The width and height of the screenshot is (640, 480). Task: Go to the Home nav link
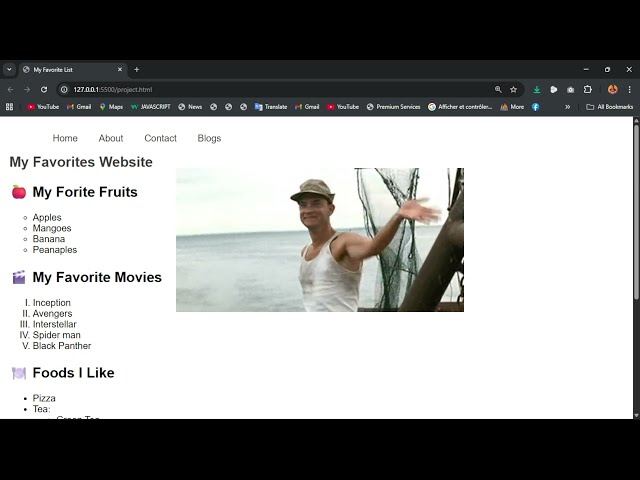[65, 138]
